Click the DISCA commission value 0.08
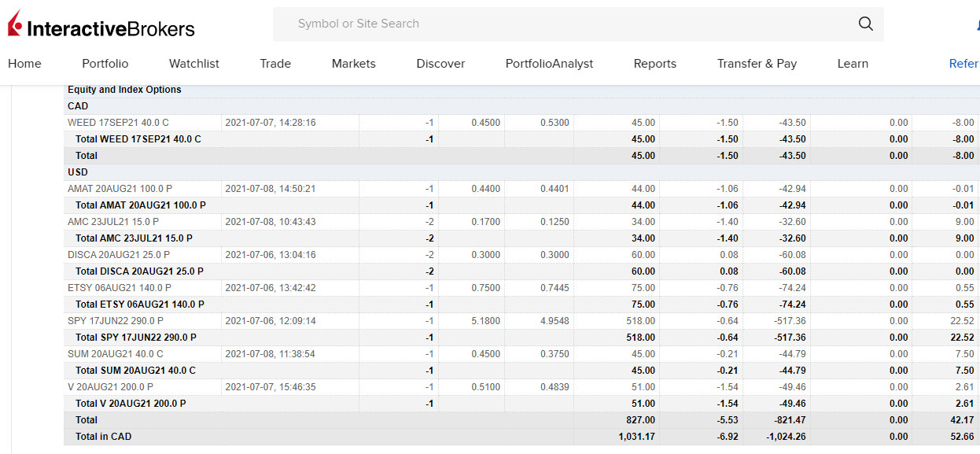The height and width of the screenshot is (454, 980). 729,255
